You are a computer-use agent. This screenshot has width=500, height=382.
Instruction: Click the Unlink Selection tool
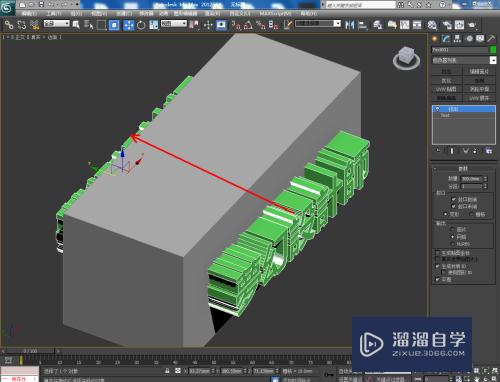pyautogui.click(x=22, y=25)
